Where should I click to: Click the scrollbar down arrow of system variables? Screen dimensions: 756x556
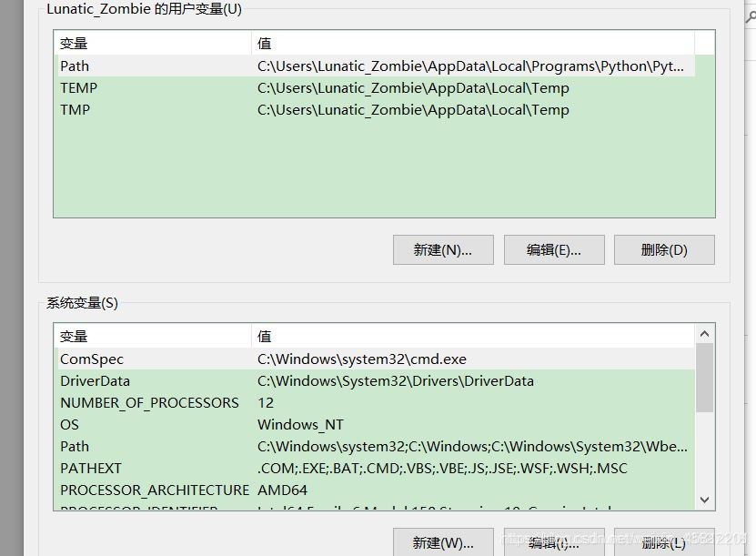coord(705,500)
